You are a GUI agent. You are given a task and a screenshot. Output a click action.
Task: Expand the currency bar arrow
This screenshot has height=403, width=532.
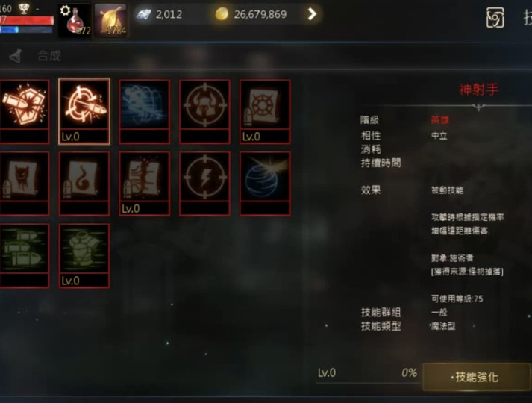(x=312, y=14)
